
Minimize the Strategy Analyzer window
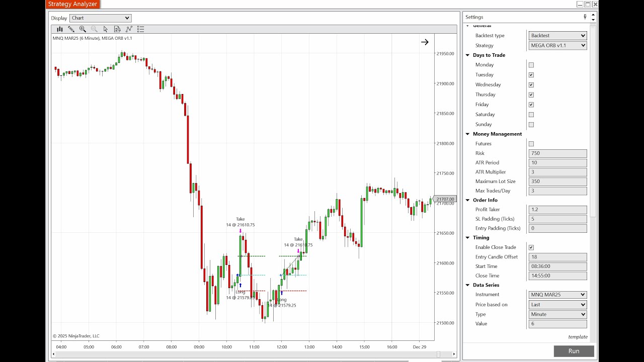(x=580, y=4)
